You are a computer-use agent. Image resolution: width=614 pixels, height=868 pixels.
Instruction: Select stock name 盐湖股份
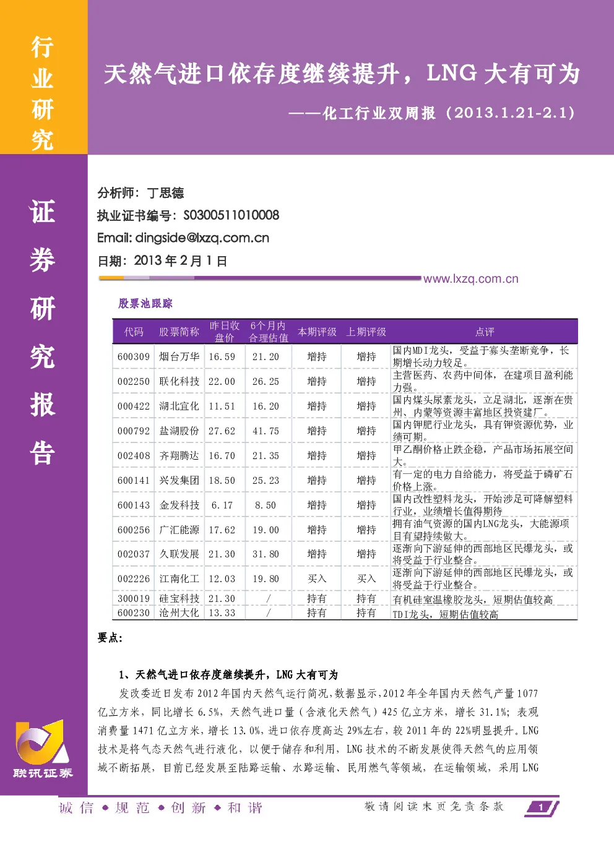click(x=179, y=431)
